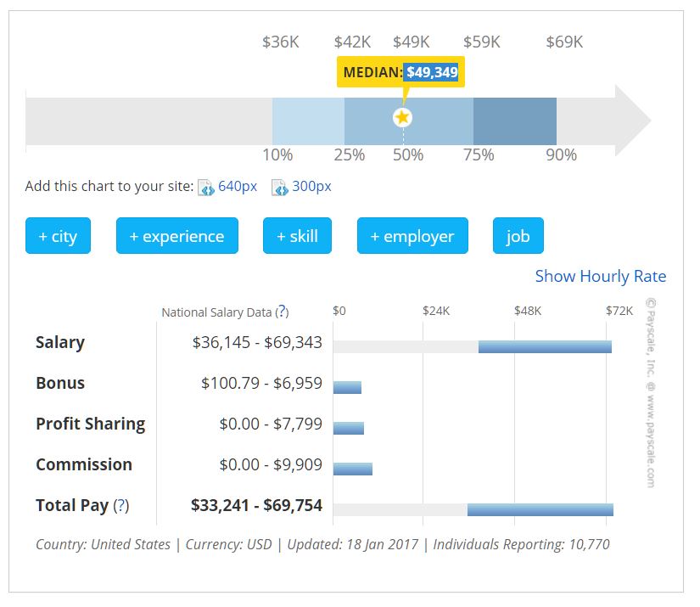Click the bonus range '$100.79 - $6,959'
700x607 pixels.
(261, 383)
